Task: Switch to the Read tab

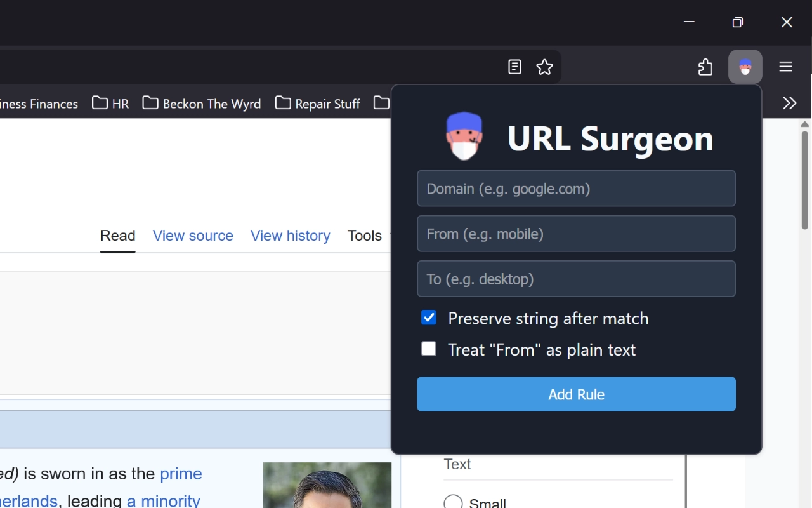Action: (117, 236)
